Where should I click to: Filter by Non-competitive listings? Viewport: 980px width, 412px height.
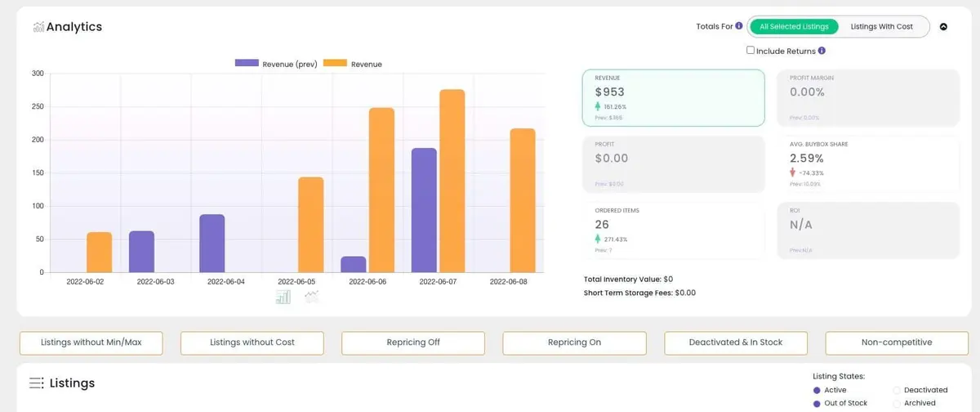coord(897,343)
